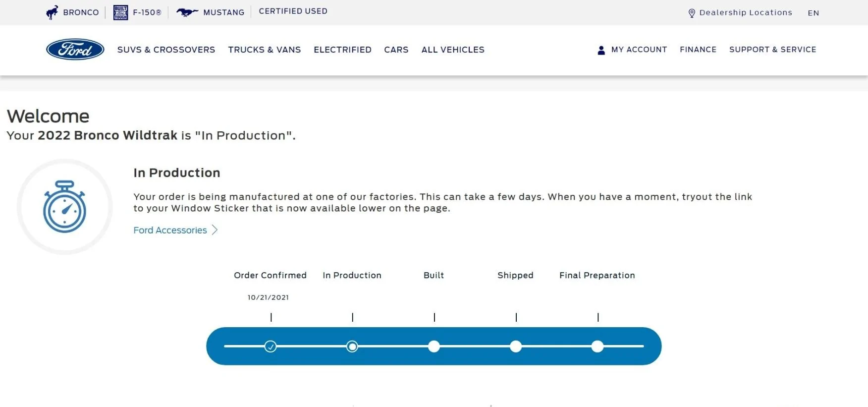Open Dealership Locations
Viewport: 868px width, 407px height.
[746, 13]
